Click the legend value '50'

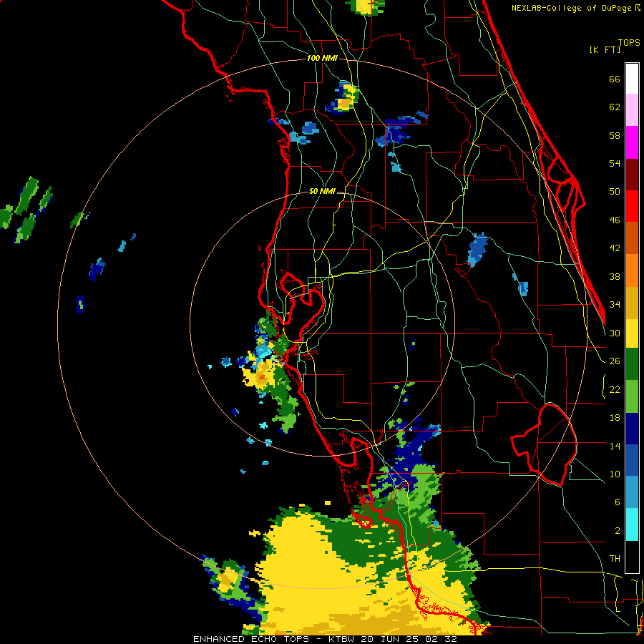coord(615,191)
